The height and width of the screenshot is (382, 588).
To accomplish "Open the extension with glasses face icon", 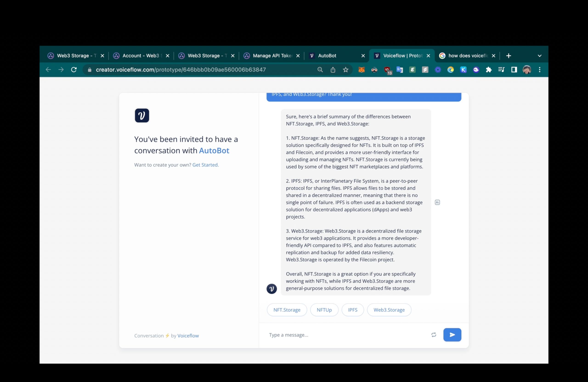I will pyautogui.click(x=374, y=70).
